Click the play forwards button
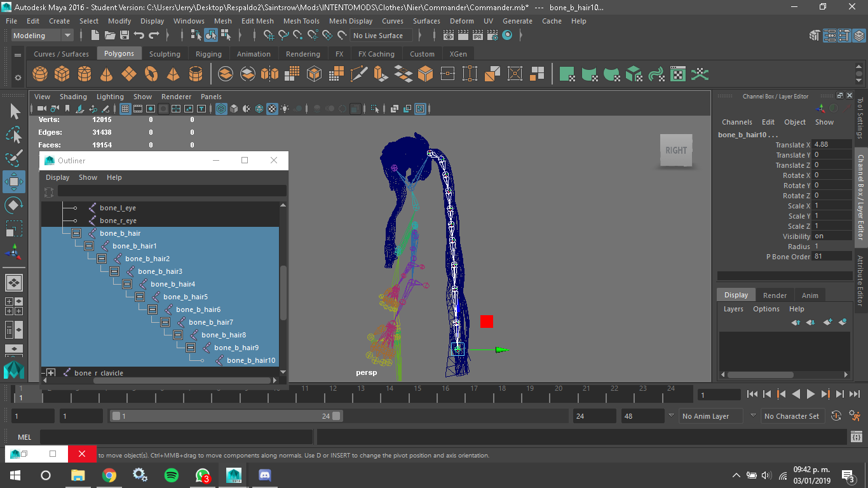Image resolution: width=868 pixels, height=488 pixels. [x=811, y=394]
